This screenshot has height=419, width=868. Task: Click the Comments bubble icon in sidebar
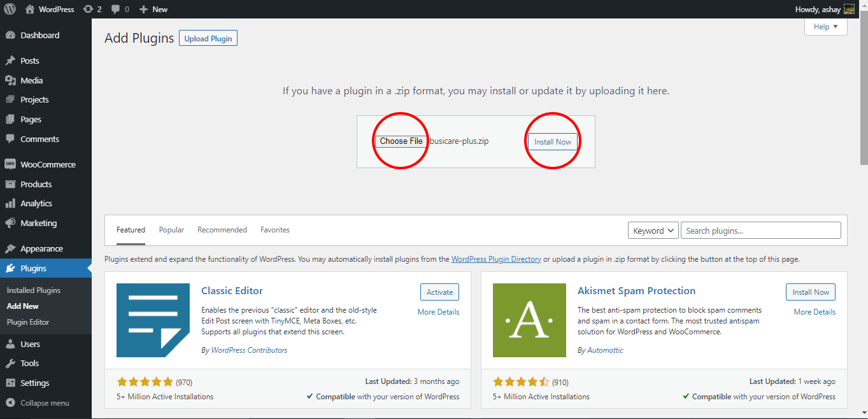click(x=10, y=139)
